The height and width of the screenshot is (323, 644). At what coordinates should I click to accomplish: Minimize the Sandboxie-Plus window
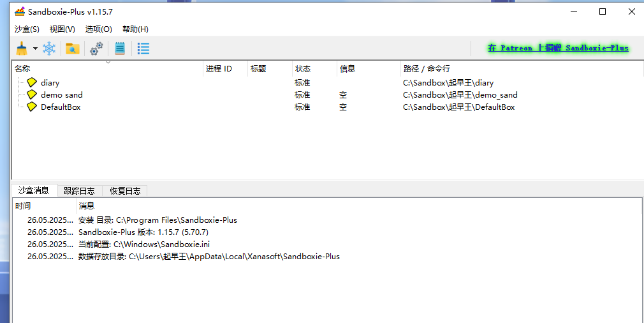point(574,11)
